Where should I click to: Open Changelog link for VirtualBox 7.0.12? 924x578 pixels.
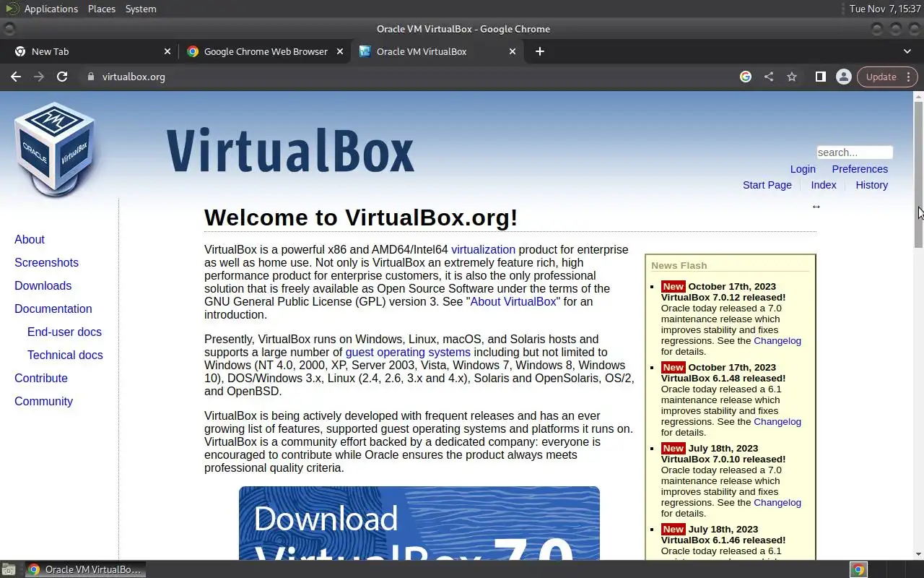click(x=777, y=340)
